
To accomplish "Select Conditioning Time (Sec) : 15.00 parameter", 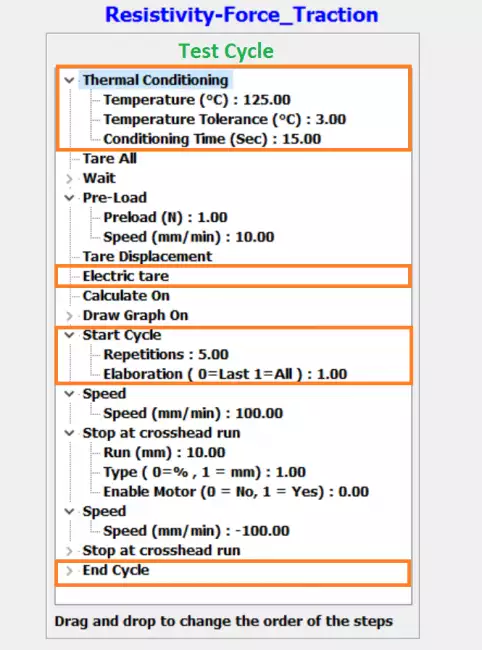I will pos(212,139).
